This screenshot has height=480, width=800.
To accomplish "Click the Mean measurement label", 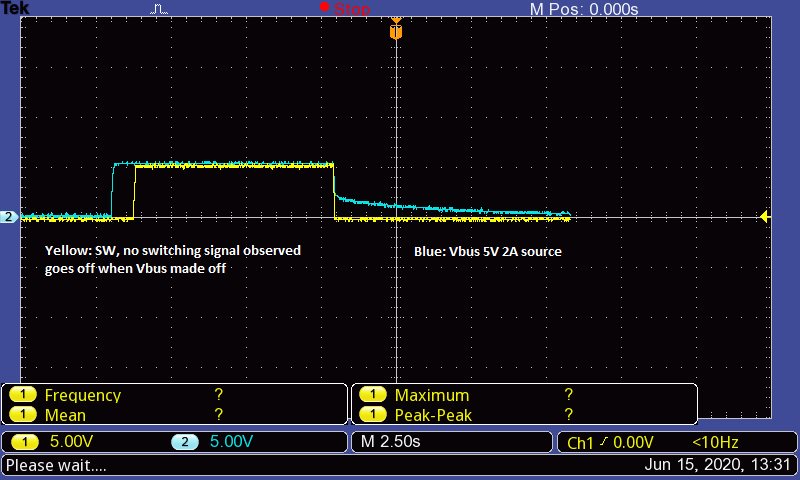I will 65,415.
